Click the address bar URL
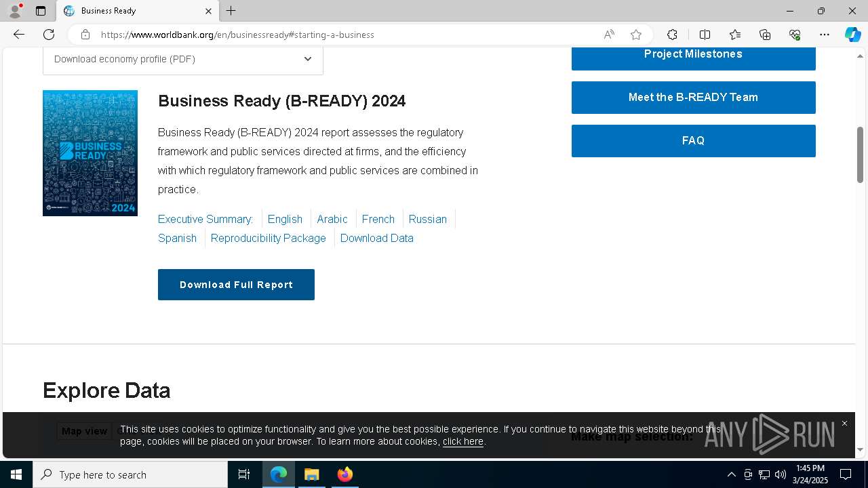Screen dimensions: 868x488 237,35
